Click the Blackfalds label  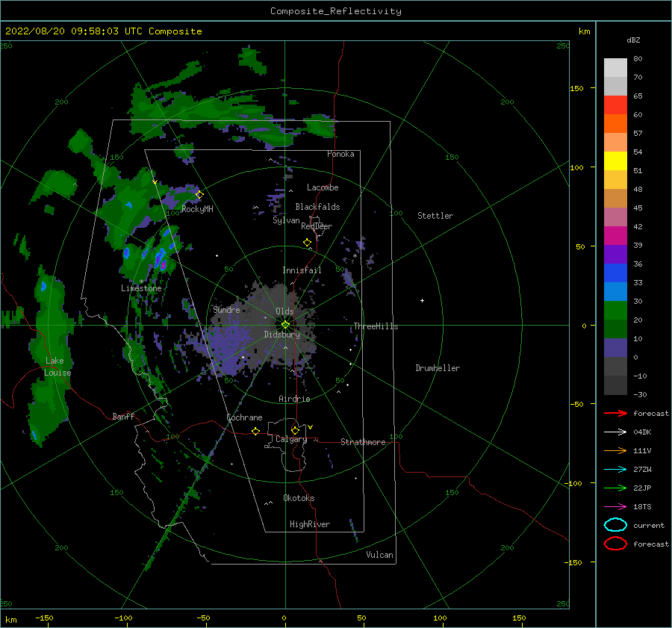tap(317, 207)
